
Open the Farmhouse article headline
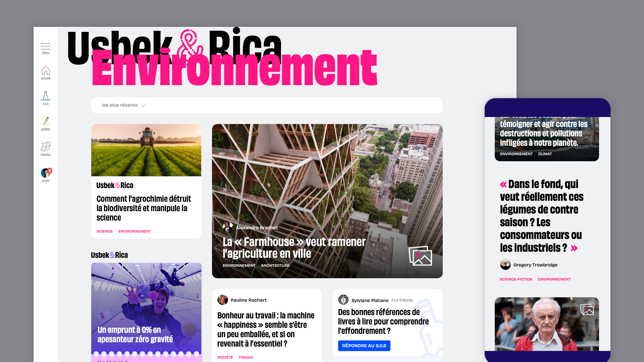tap(294, 247)
